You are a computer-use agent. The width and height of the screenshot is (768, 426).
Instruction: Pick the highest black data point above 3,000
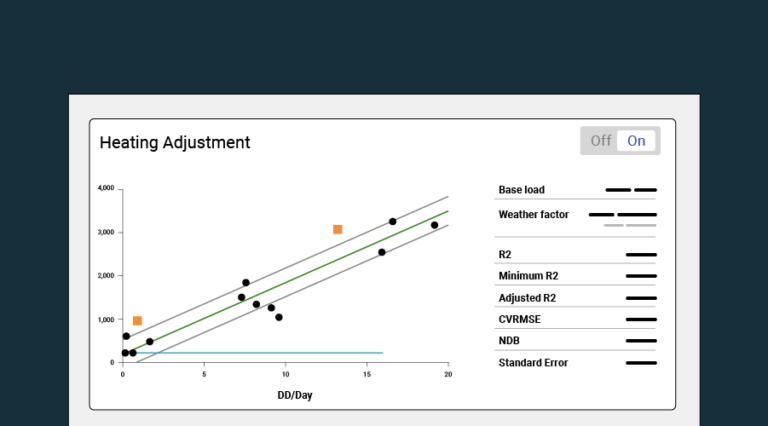click(393, 222)
